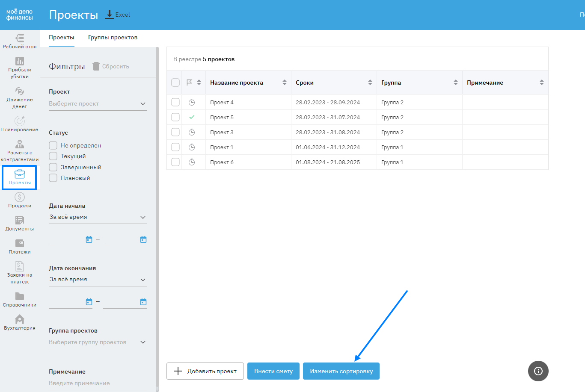The image size is (585, 392).
Task: Open Продажи in the sidebar
Action: [x=20, y=200]
